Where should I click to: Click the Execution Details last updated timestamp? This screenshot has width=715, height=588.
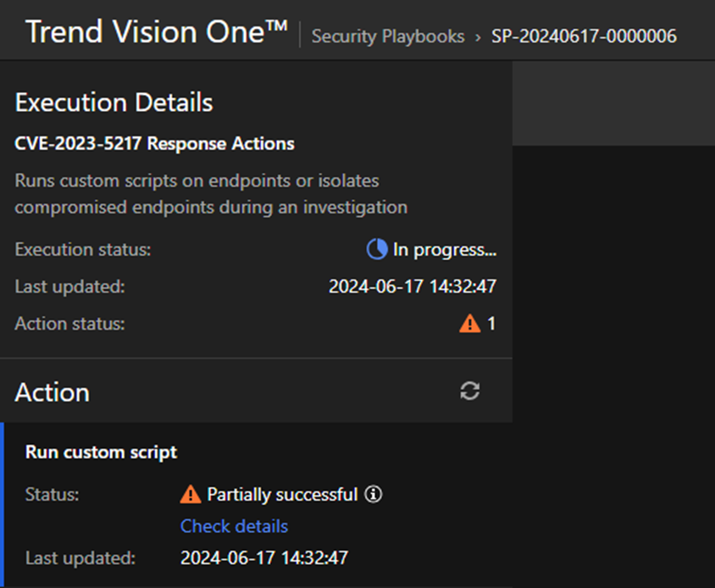[x=412, y=286]
